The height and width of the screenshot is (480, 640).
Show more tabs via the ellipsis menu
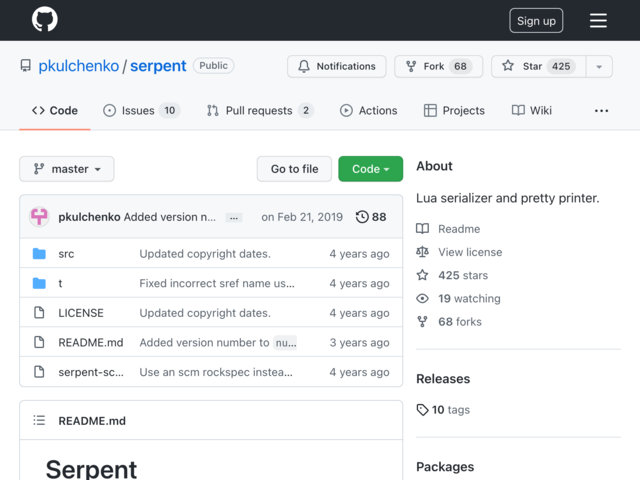click(x=601, y=111)
